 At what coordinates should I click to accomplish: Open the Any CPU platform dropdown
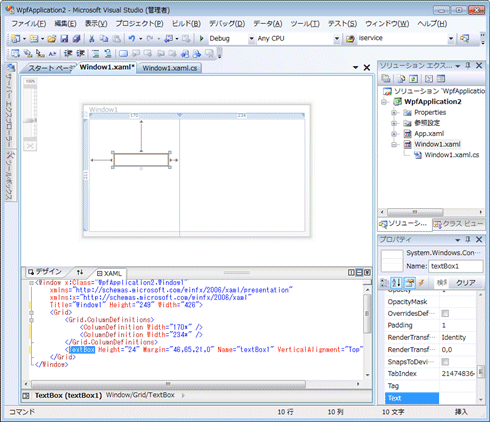point(337,39)
